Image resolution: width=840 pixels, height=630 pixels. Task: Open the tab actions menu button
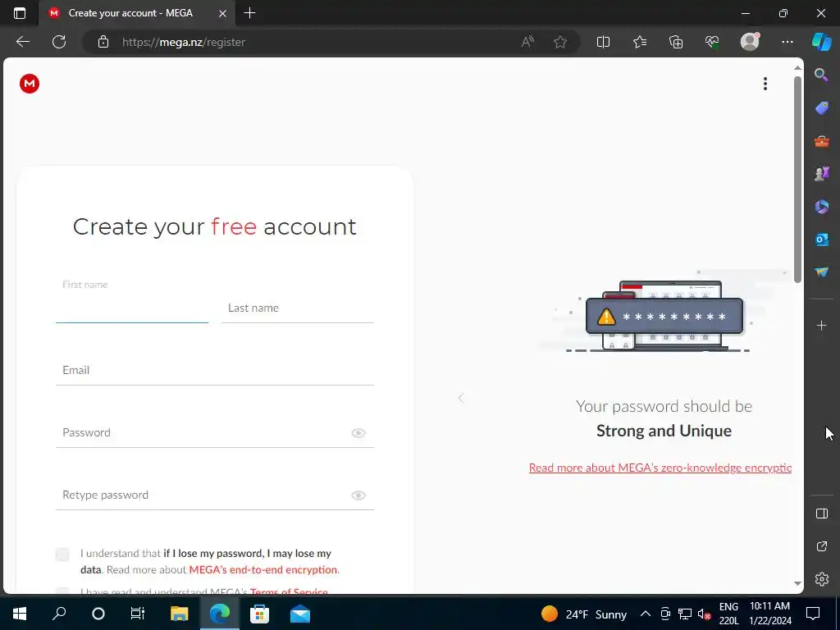point(20,13)
